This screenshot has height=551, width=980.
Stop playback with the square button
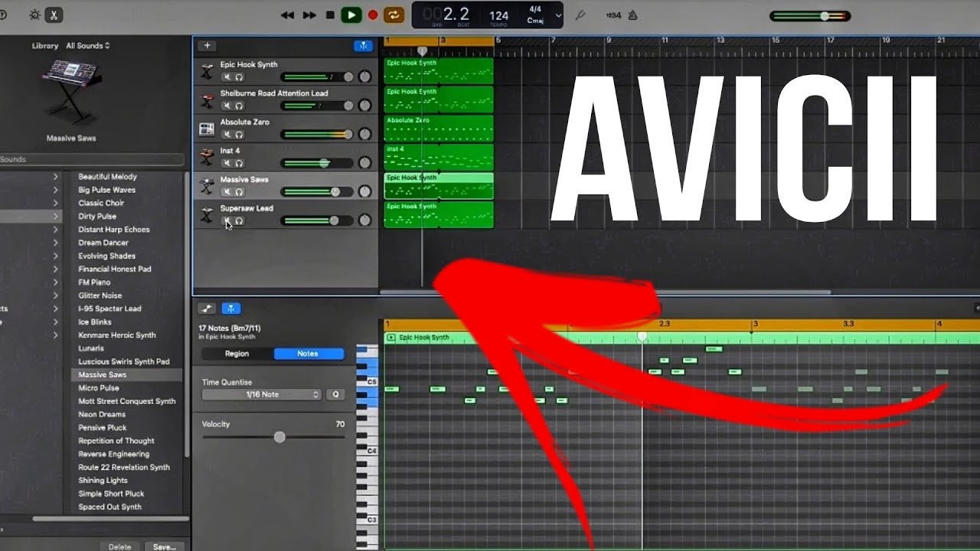click(330, 15)
